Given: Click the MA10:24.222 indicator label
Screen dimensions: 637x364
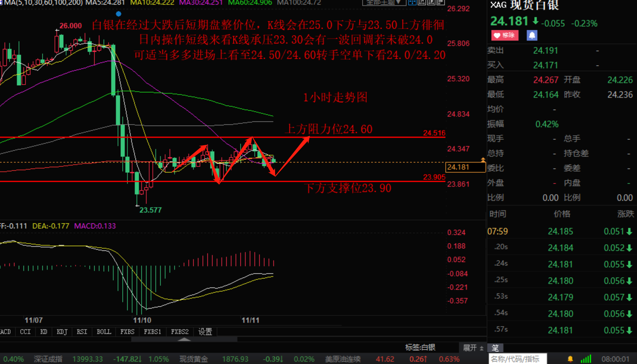Looking at the screenshot, I should (152, 3).
